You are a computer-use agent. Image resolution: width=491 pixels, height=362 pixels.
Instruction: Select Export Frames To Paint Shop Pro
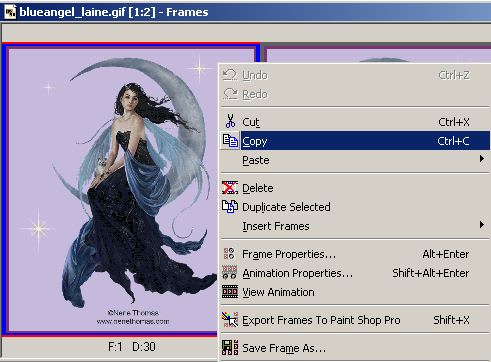point(355,320)
